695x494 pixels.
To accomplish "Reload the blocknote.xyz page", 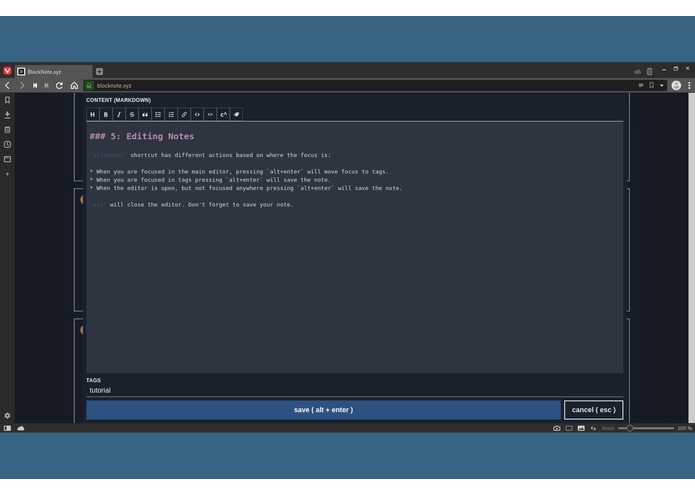I will click(x=59, y=86).
